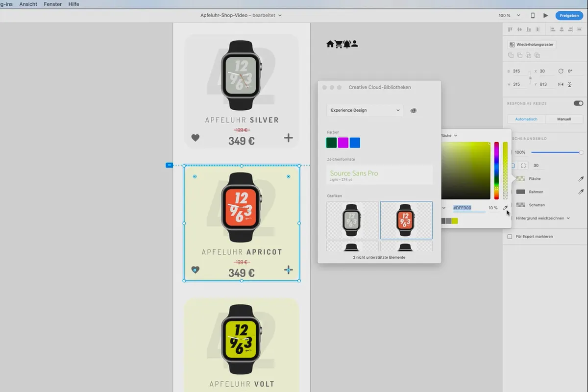
Task: Enable the Für Export markieren checkbox
Action: click(x=510, y=237)
